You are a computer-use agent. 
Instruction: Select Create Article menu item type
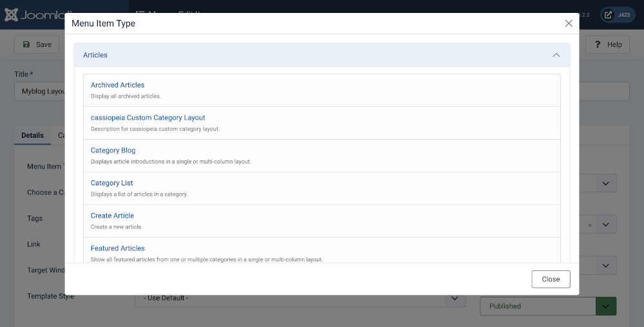click(x=112, y=216)
